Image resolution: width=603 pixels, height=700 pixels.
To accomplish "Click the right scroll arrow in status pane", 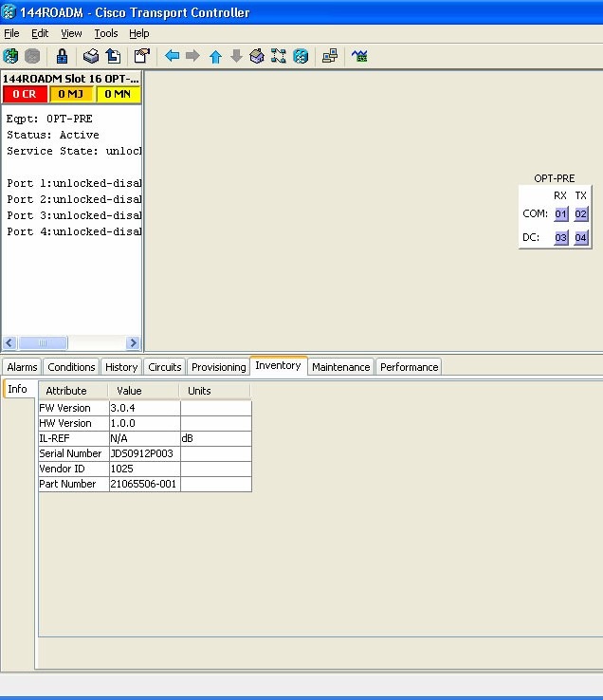I will point(133,342).
